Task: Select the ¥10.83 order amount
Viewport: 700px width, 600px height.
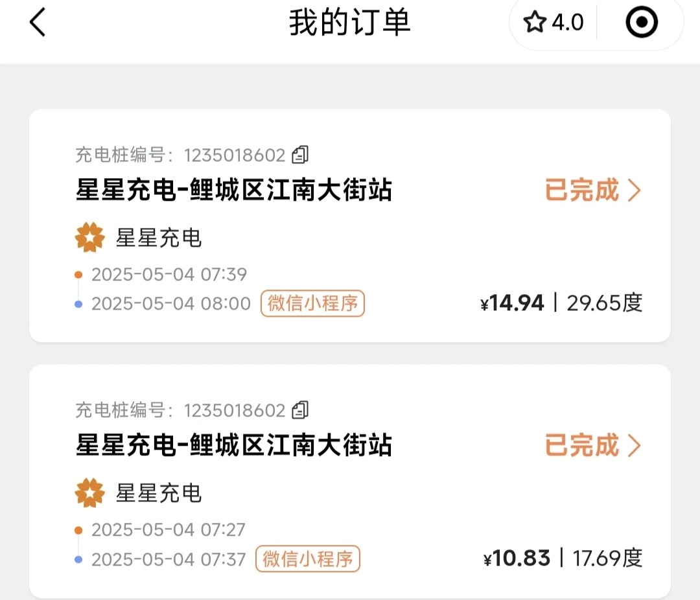Action: coord(517,559)
